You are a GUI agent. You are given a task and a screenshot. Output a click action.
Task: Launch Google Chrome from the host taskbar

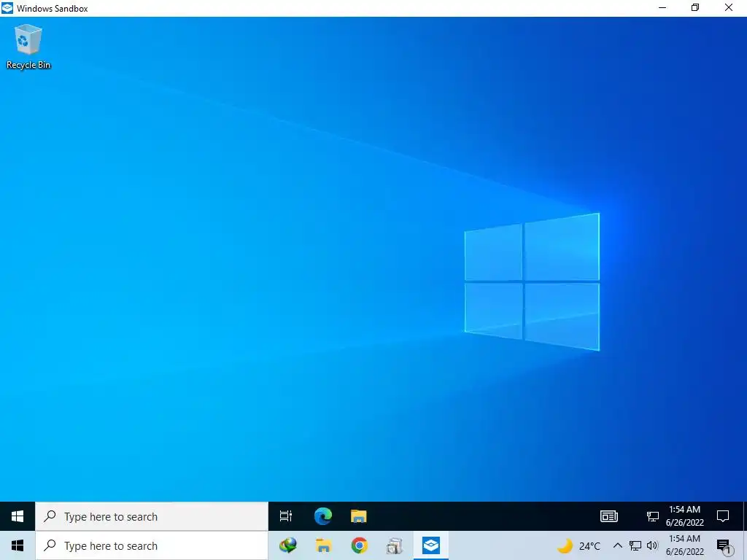click(359, 545)
